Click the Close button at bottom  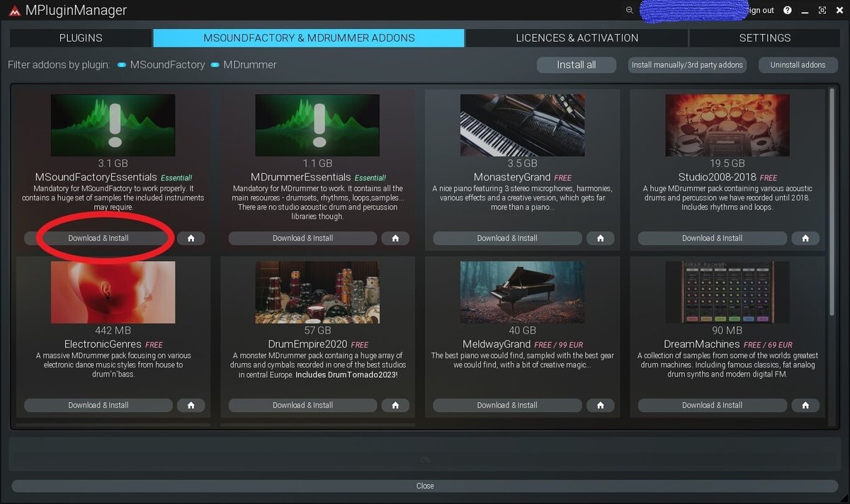pyautogui.click(x=425, y=486)
